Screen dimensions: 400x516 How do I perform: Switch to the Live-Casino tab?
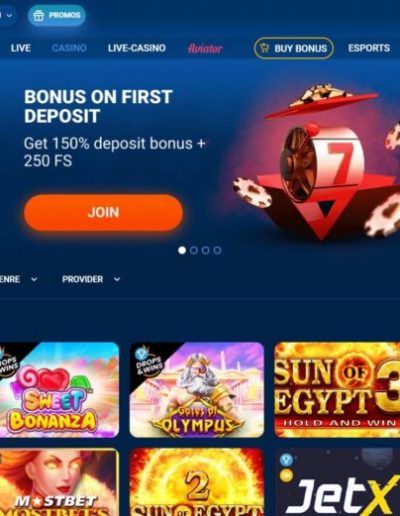[x=137, y=48]
